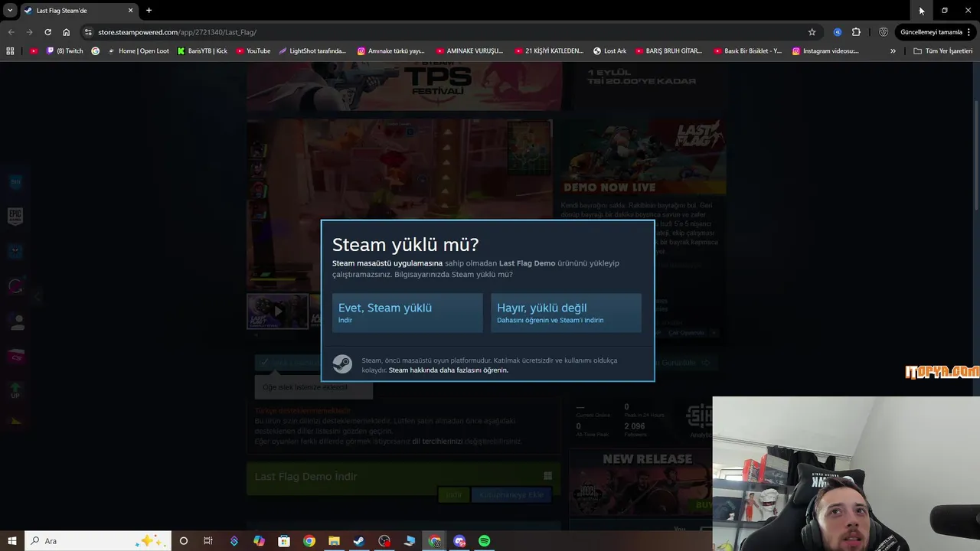Screen dimensions: 980x551
Task: Open Discord from taskbar
Action: coord(459,541)
